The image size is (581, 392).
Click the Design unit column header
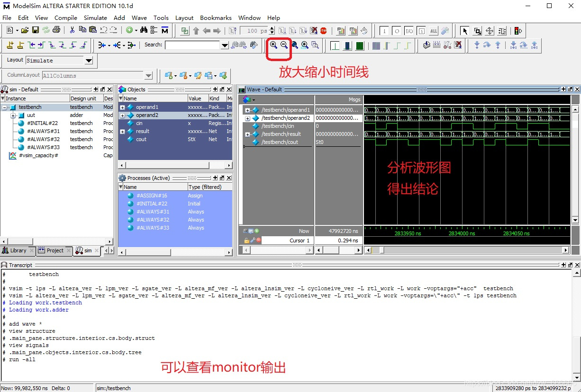pyautogui.click(x=85, y=98)
